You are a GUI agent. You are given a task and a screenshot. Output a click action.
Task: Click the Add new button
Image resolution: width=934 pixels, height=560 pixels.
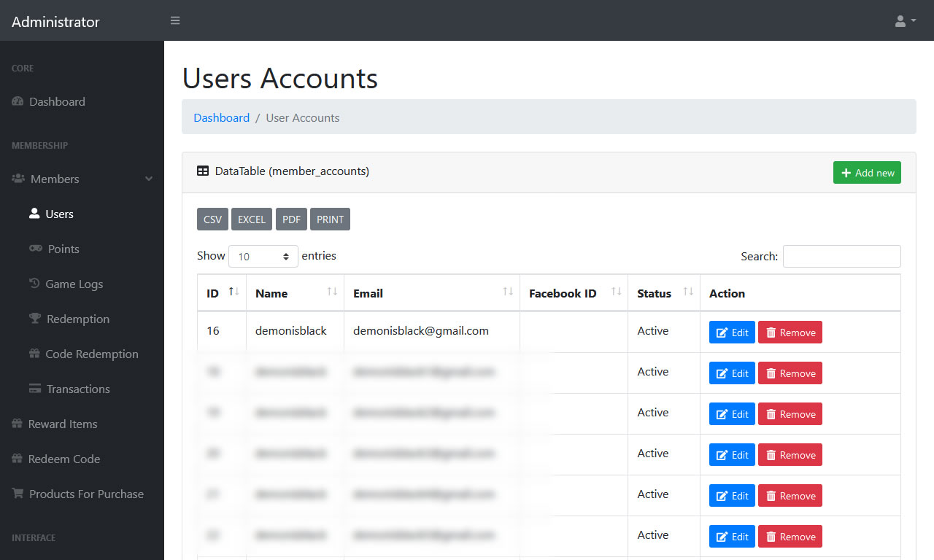867,172
